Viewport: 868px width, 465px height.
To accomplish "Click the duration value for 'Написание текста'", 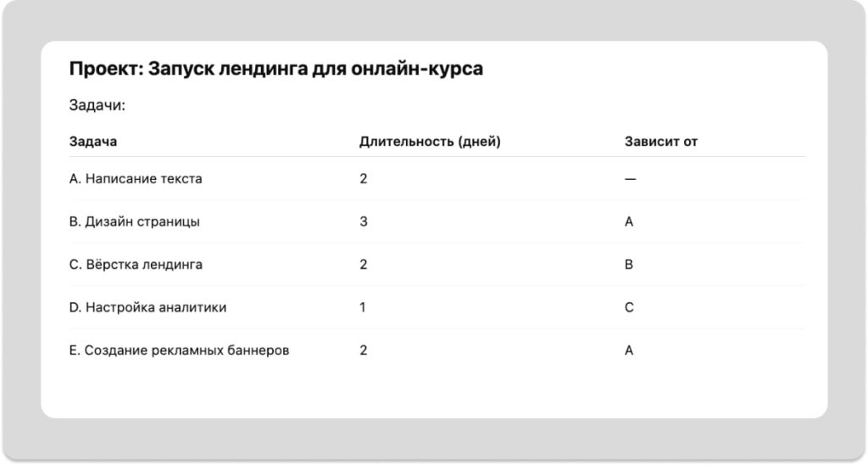I will click(364, 179).
